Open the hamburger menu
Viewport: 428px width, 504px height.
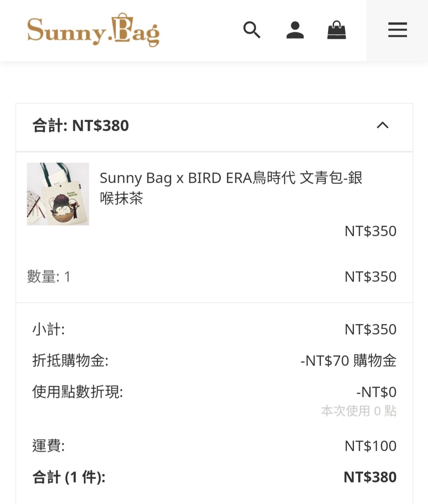point(397,30)
